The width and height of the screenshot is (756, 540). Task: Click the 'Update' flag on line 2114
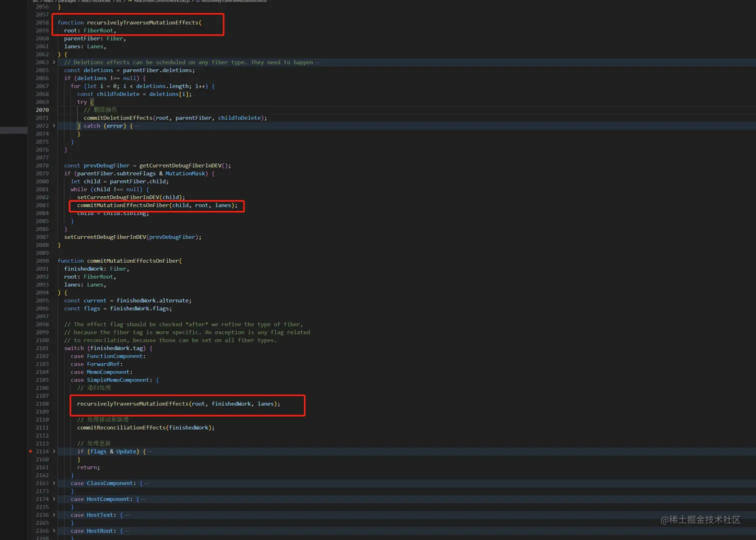click(x=126, y=452)
